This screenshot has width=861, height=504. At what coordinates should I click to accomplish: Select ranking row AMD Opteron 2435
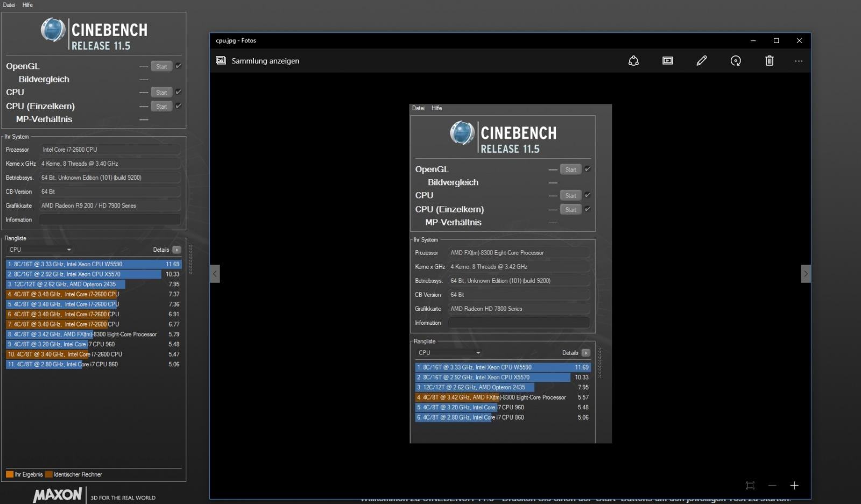click(94, 284)
